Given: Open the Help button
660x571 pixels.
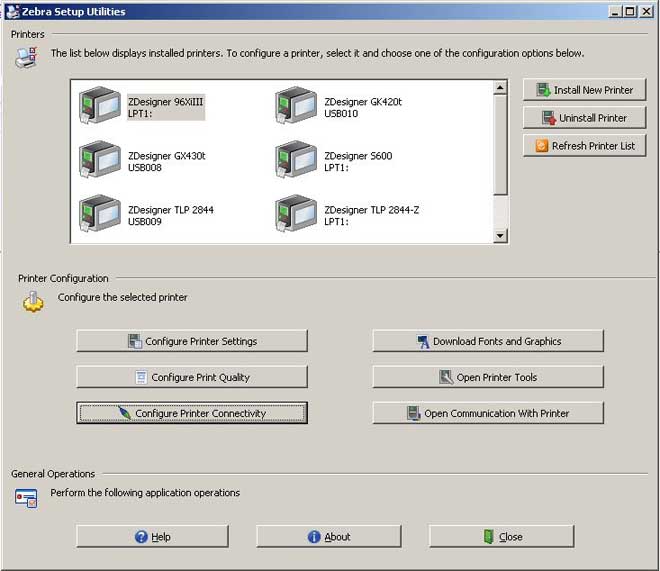Looking at the screenshot, I should (152, 536).
